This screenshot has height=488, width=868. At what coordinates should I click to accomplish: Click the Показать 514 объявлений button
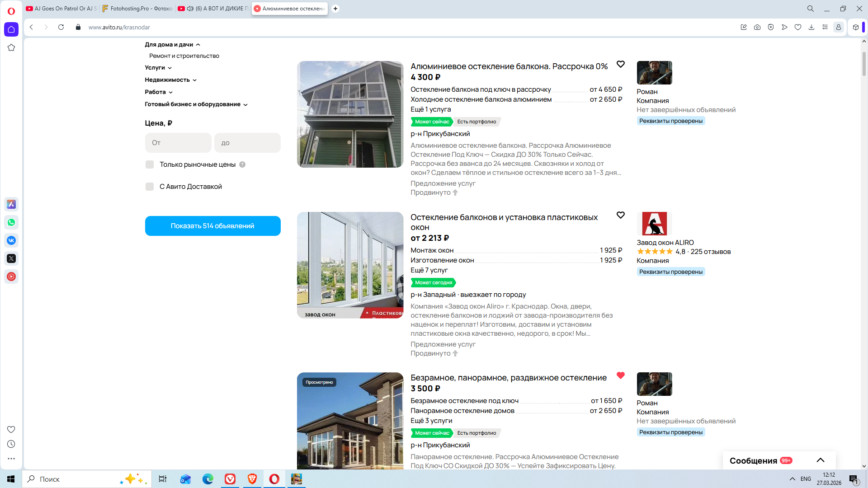click(212, 226)
